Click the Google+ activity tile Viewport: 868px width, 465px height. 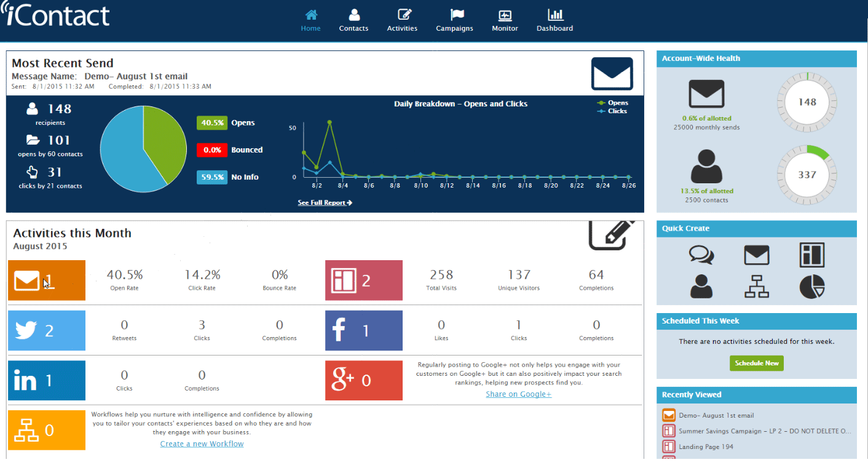point(363,381)
